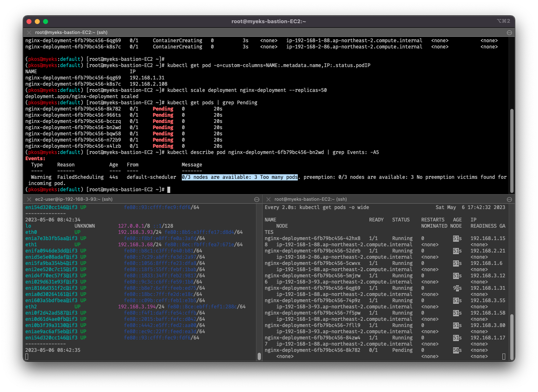Click the highlighted '0/3 nodes are available' text
The height and width of the screenshot is (392, 538).
240,177
